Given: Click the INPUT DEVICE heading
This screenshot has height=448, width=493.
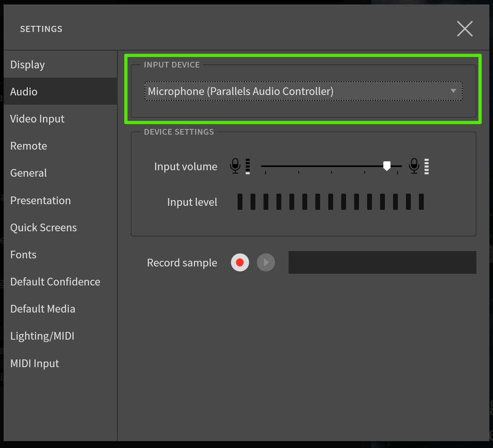Looking at the screenshot, I should [172, 65].
